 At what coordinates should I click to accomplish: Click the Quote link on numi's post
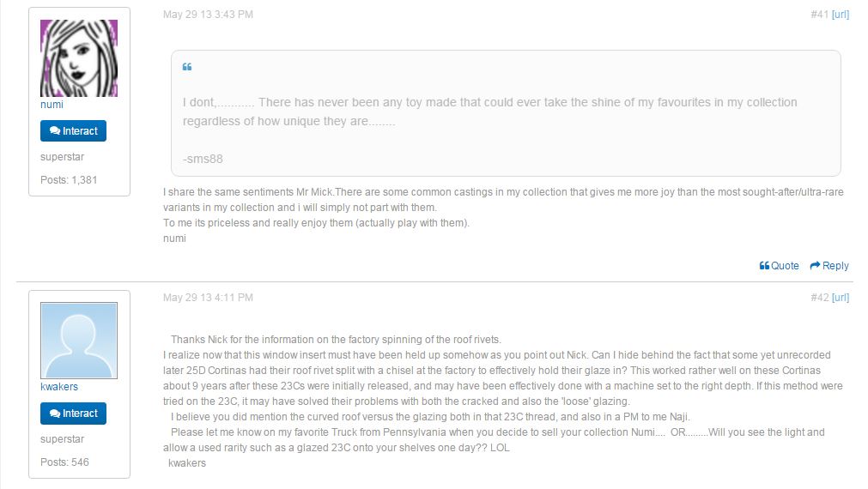click(x=785, y=266)
